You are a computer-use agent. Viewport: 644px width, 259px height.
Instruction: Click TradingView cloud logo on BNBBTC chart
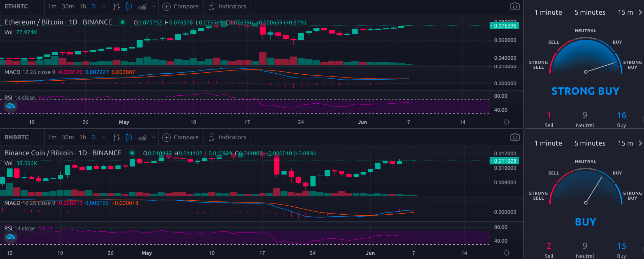tap(11, 237)
